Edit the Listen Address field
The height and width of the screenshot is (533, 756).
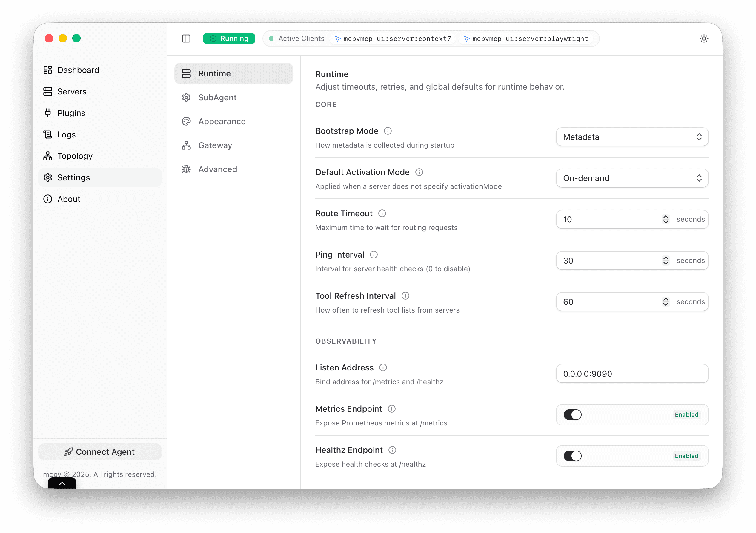coord(631,373)
